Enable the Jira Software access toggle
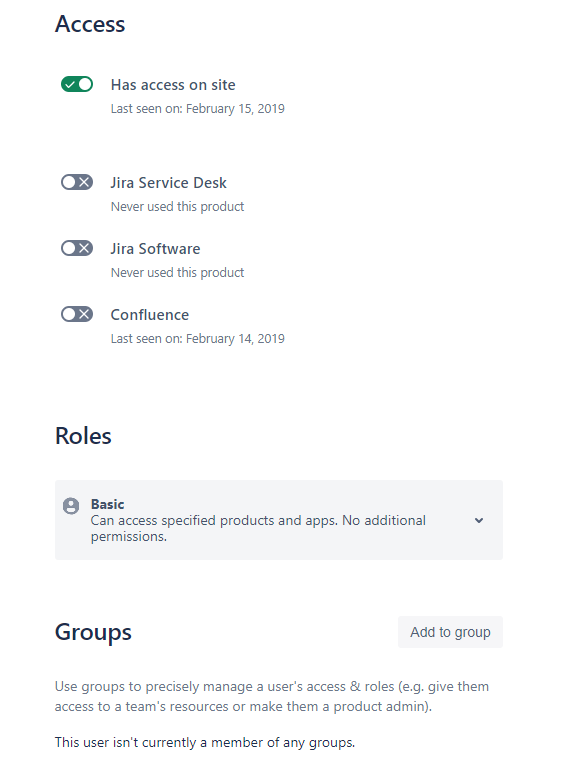 point(77,248)
